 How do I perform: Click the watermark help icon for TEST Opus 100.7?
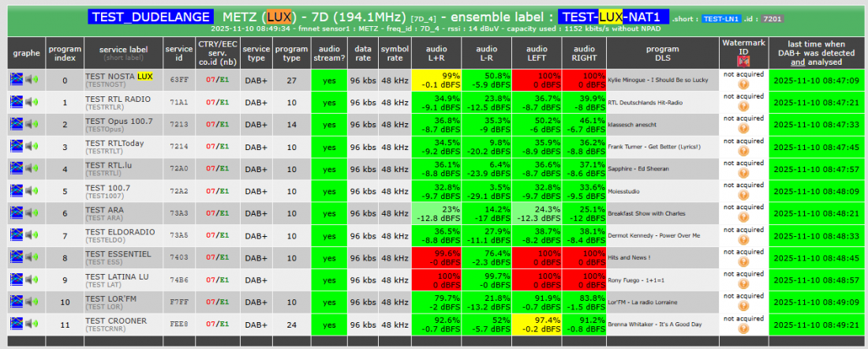pyautogui.click(x=743, y=129)
